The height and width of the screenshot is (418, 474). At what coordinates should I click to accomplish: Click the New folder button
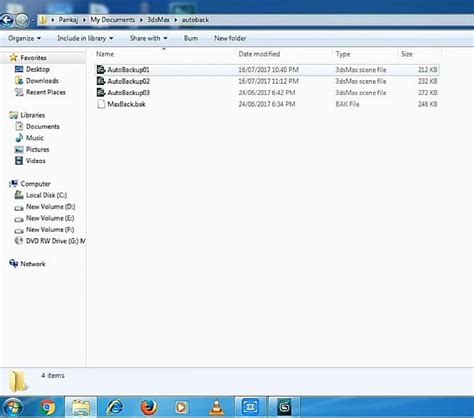tap(230, 38)
